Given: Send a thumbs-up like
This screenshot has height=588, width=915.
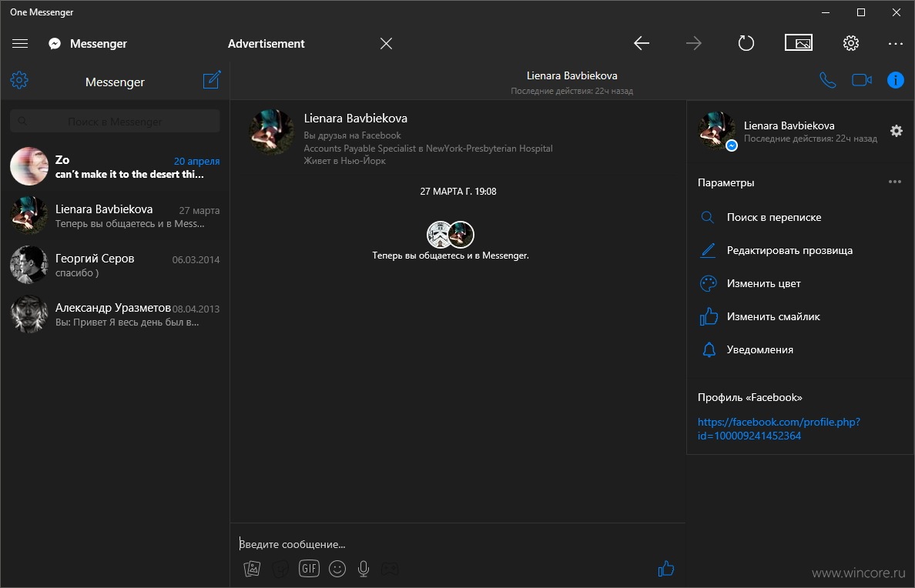Looking at the screenshot, I should (x=665, y=568).
